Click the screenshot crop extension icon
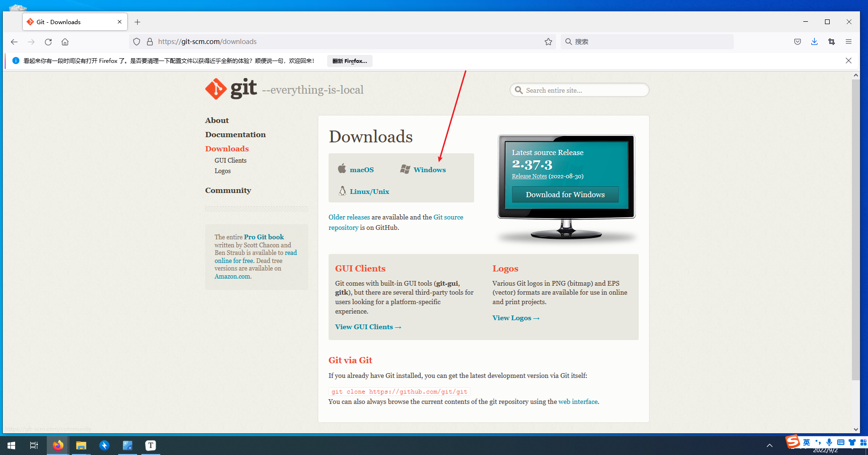Image resolution: width=868 pixels, height=455 pixels. pos(832,42)
